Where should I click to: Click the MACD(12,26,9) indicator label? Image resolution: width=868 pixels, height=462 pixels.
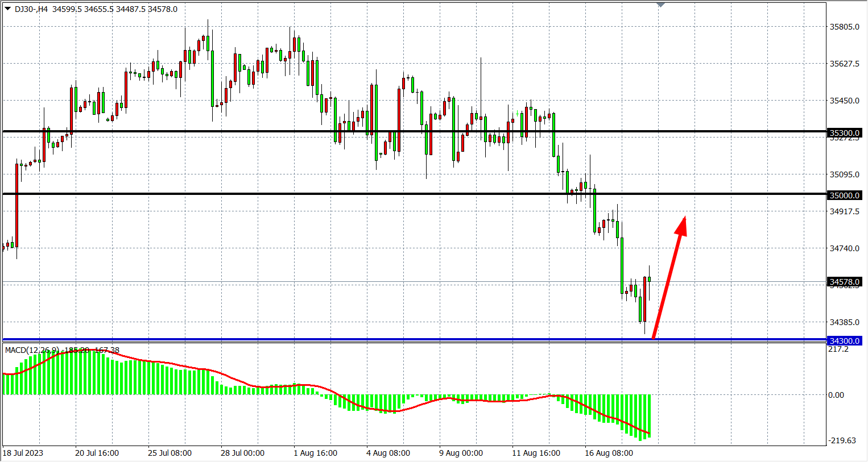point(32,350)
